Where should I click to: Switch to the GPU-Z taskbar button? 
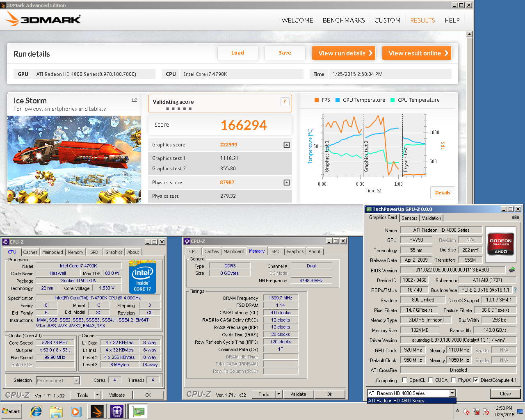point(138,411)
